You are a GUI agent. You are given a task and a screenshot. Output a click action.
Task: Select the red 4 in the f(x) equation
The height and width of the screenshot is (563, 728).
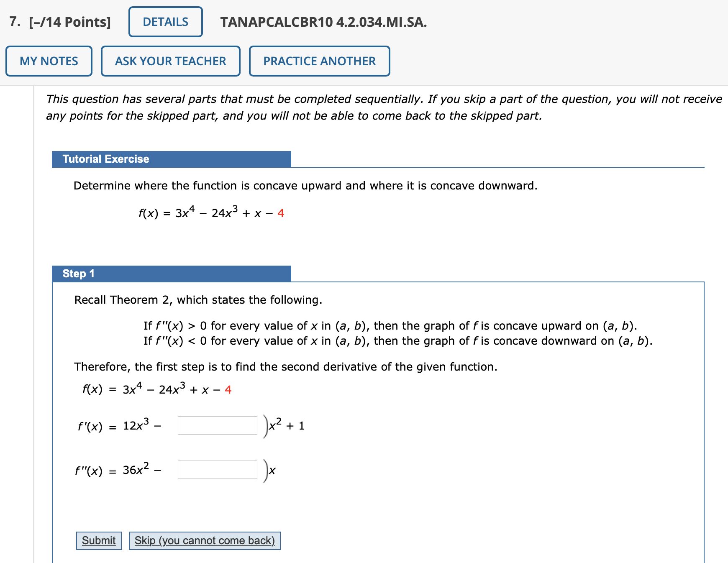281,214
